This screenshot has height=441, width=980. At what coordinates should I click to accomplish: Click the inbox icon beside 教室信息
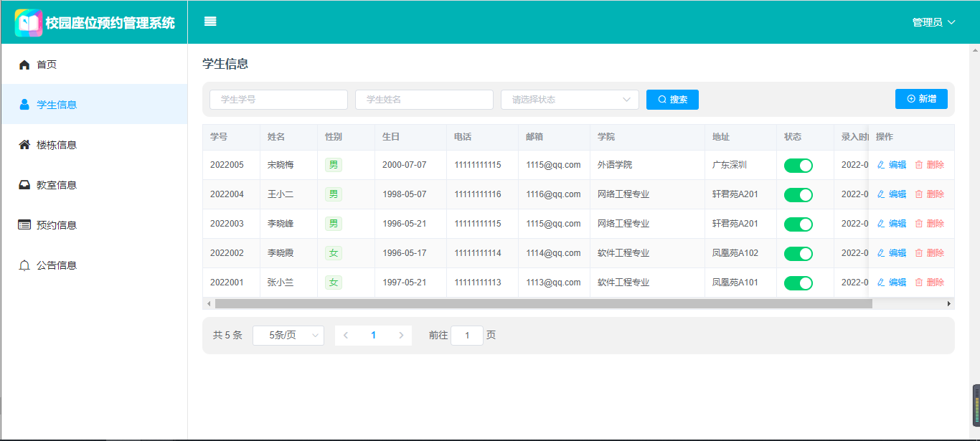[x=24, y=185]
